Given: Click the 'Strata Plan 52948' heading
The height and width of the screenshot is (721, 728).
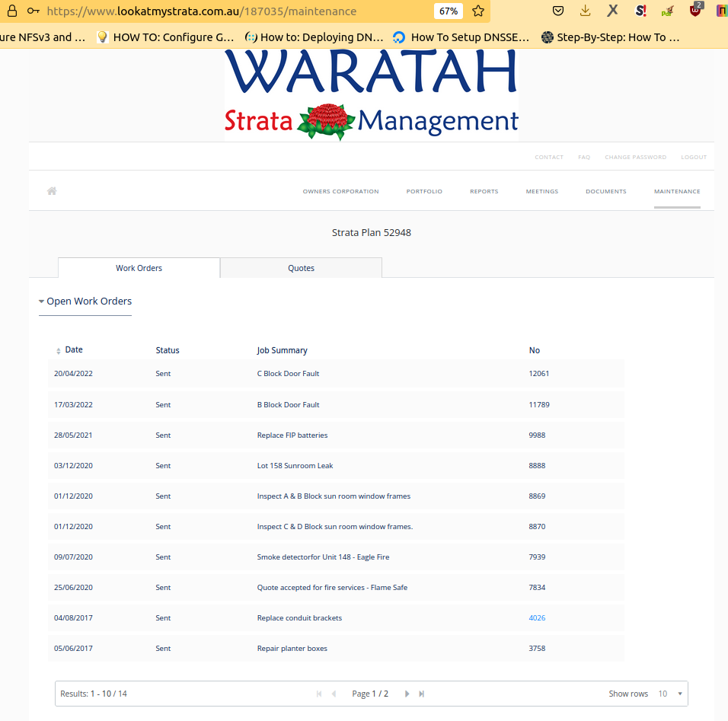Looking at the screenshot, I should point(372,233).
